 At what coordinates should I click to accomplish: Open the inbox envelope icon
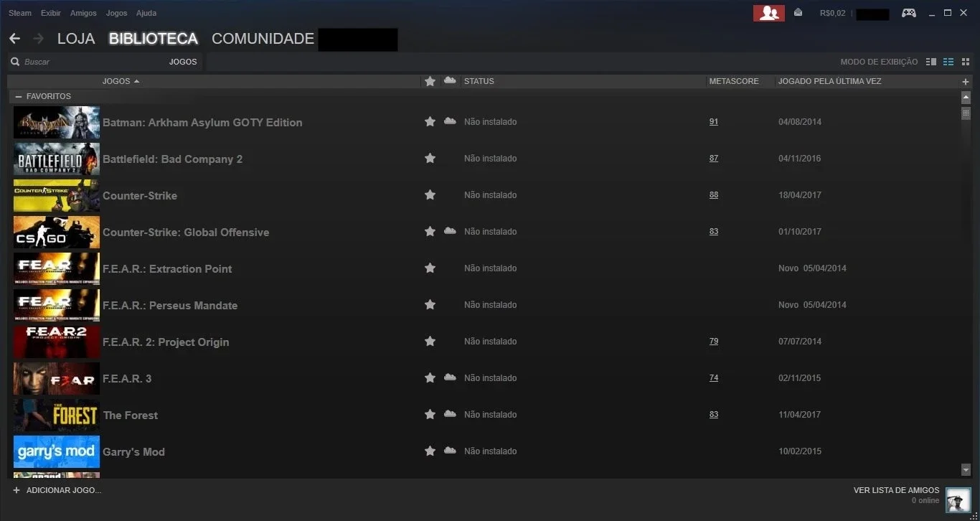(798, 12)
